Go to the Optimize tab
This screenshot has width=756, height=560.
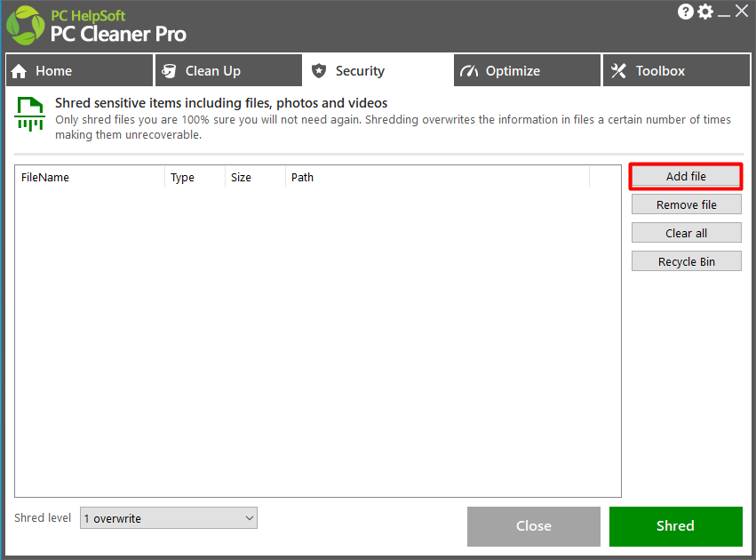click(x=527, y=70)
